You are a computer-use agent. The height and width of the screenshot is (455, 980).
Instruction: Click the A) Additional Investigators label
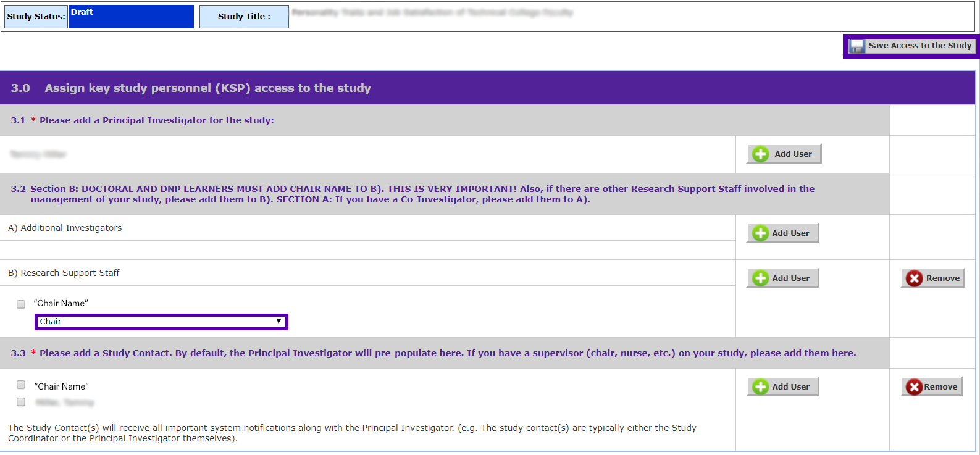pos(65,228)
